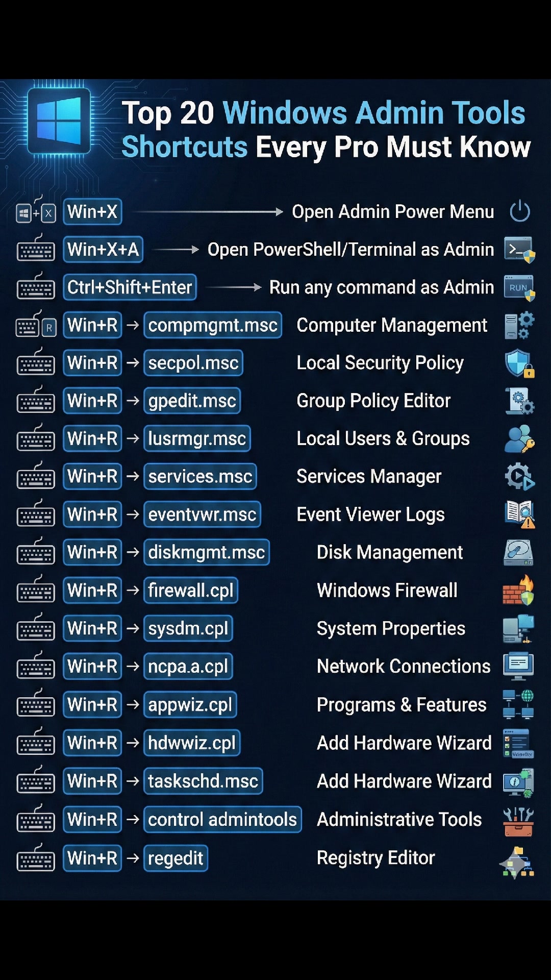Click the keyboard icon in Win+X+A row
551x980 pixels.
tap(36, 248)
